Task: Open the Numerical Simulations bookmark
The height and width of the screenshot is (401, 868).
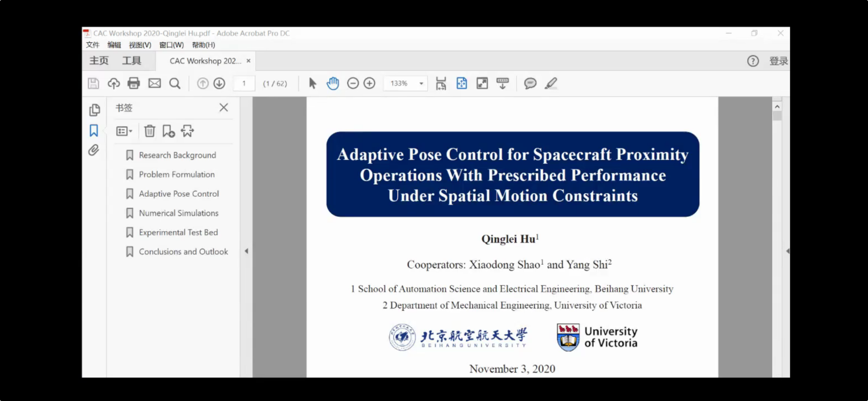Action: point(178,213)
